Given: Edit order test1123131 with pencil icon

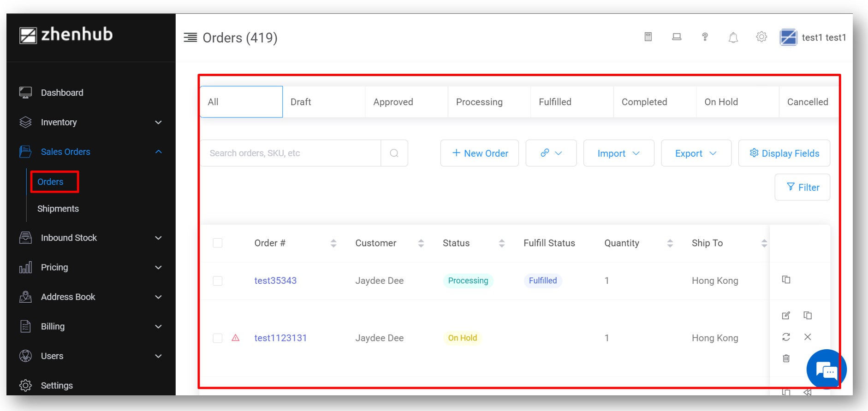Looking at the screenshot, I should tap(786, 316).
